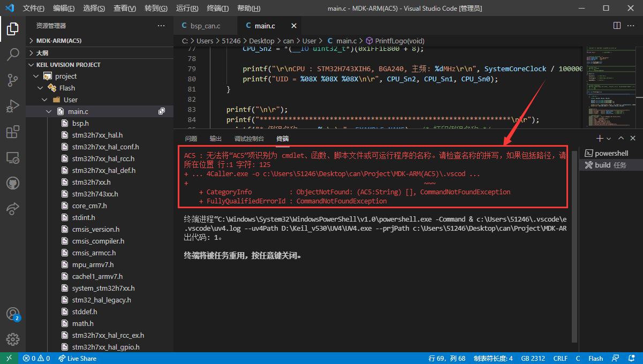Switch to the bsp_can.c editor tab

click(205, 26)
